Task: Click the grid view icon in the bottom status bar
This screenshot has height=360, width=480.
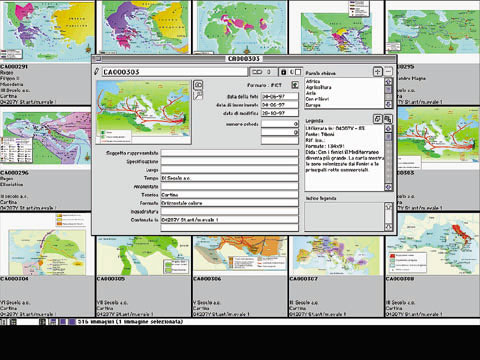Action: coord(13,322)
